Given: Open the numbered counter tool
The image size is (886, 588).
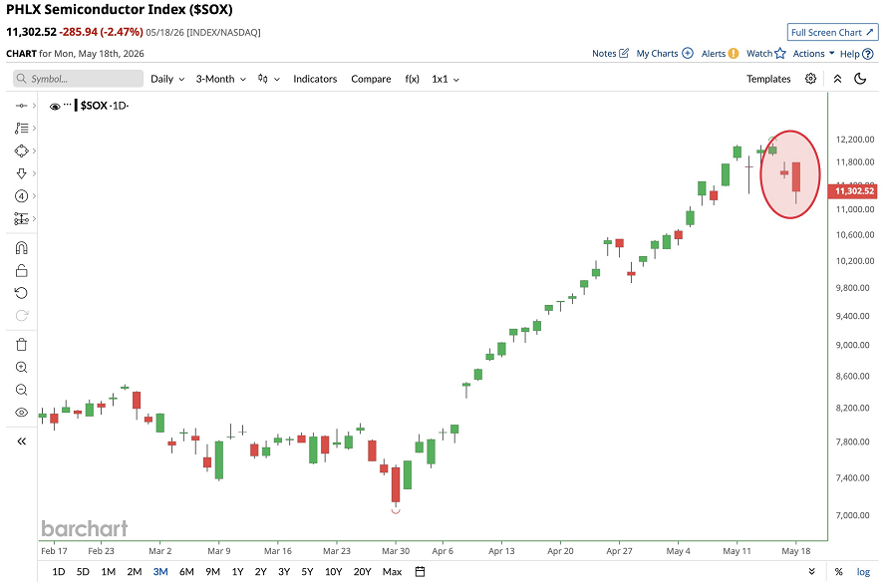Looking at the screenshot, I should tap(21, 196).
